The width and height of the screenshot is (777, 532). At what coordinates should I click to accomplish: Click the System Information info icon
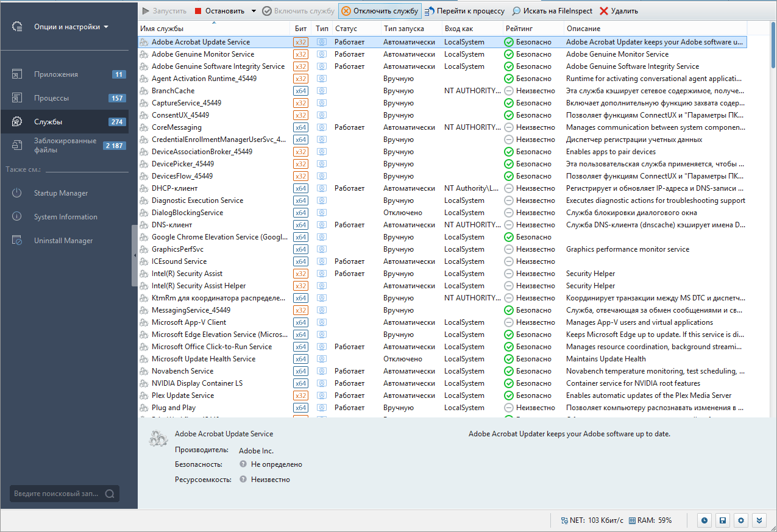tap(17, 217)
